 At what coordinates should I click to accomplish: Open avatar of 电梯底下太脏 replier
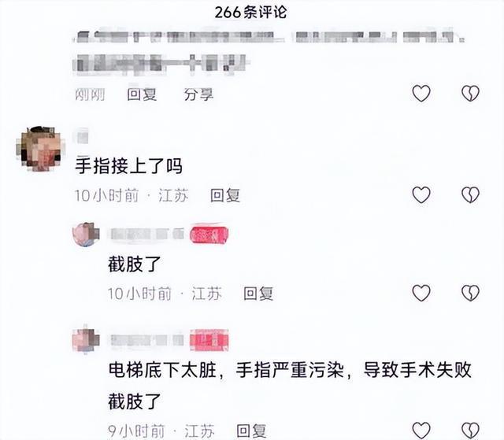[86, 340]
